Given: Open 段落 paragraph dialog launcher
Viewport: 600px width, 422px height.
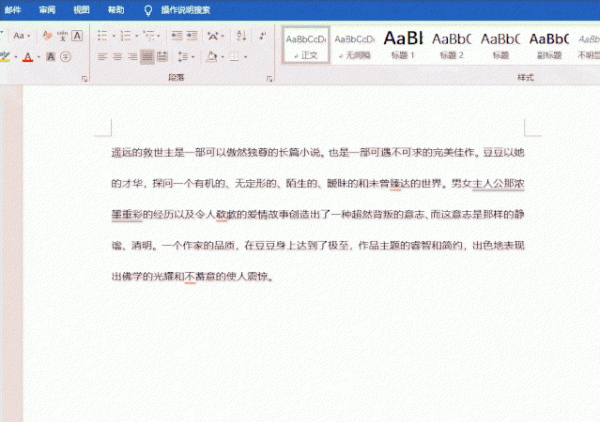Looking at the screenshot, I should coord(269,79).
